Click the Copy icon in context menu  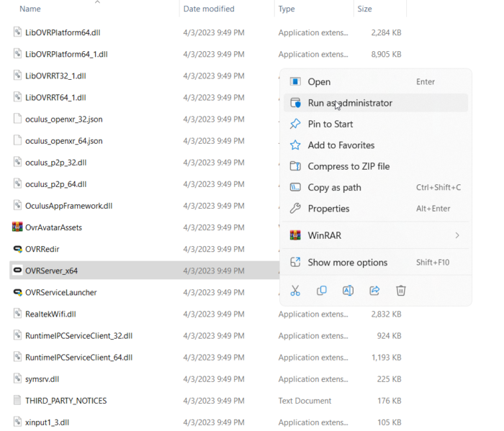point(321,291)
